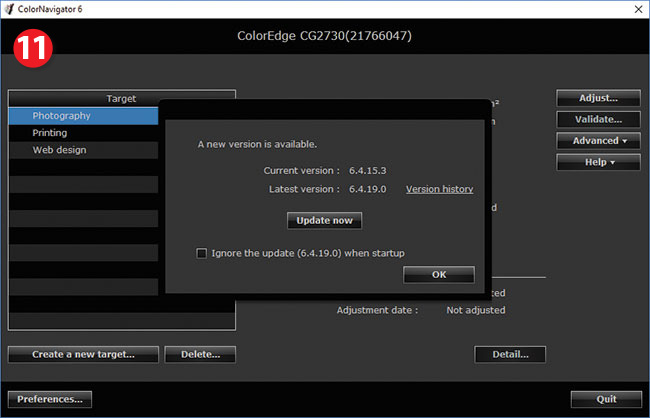Image resolution: width=650 pixels, height=418 pixels.
Task: Click Create a new target... button
Action: coord(83,355)
